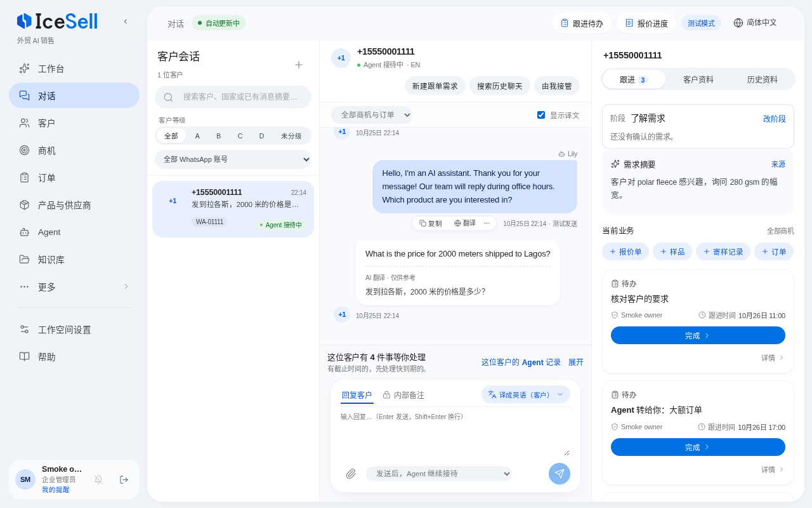Expand the 更多 sidebar menu
This screenshot has width=812, height=508.
[74, 286]
